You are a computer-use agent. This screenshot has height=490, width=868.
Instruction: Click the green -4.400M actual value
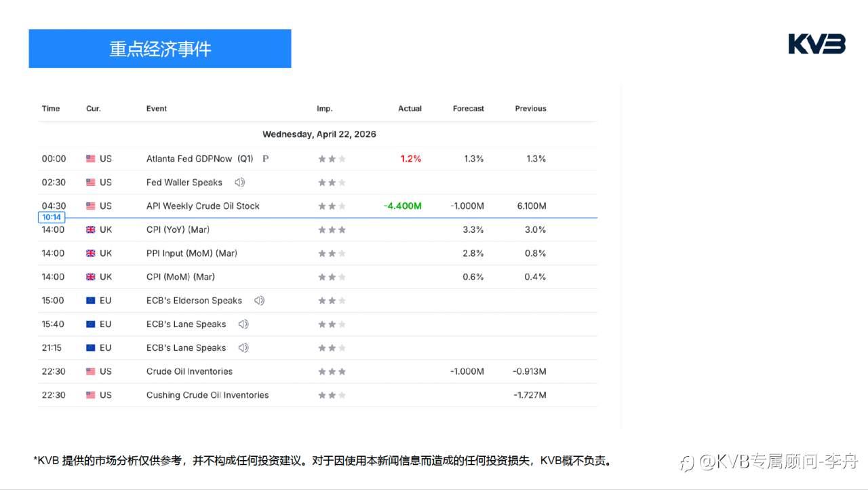(x=401, y=206)
